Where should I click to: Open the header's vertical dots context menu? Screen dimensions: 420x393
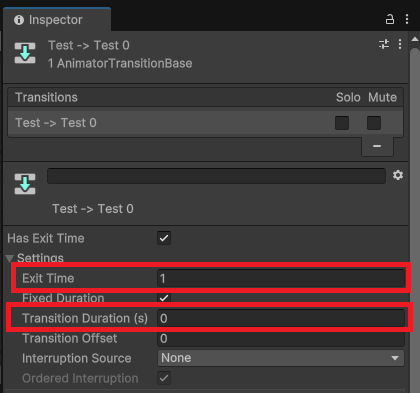(400, 44)
